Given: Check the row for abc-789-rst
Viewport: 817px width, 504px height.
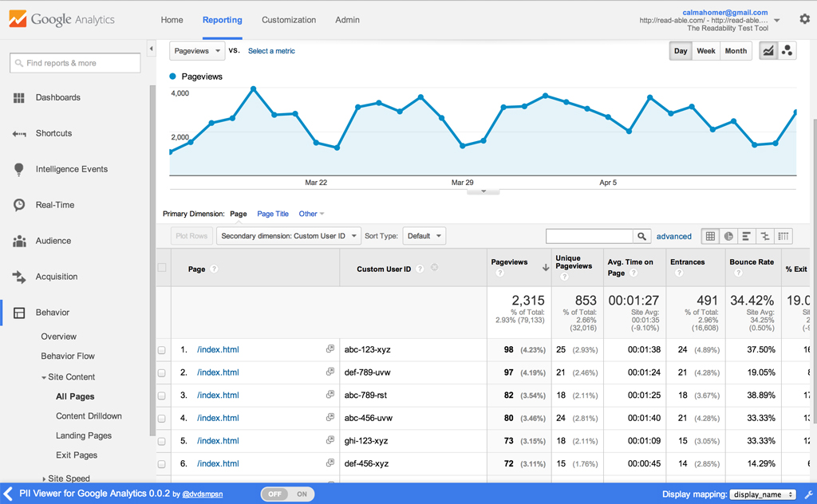Looking at the screenshot, I should pos(162,396).
